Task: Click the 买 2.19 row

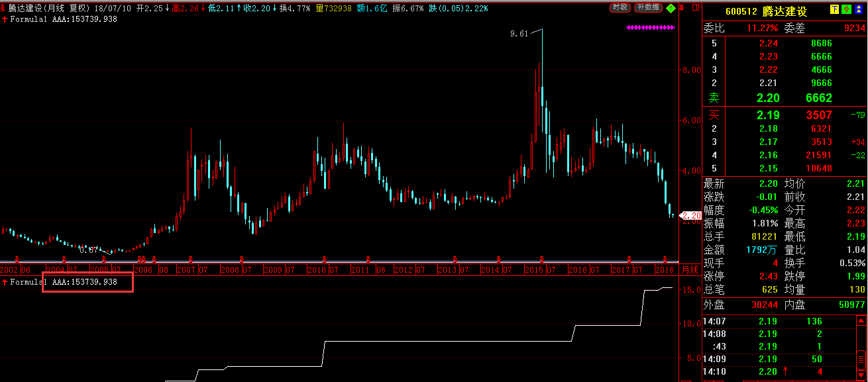Action: [785, 115]
